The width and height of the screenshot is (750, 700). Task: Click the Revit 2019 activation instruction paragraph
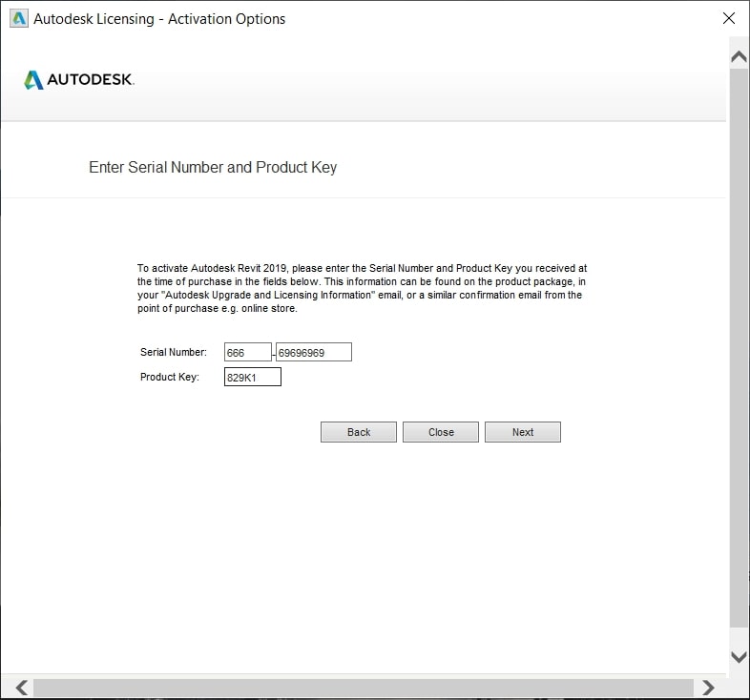coord(363,289)
